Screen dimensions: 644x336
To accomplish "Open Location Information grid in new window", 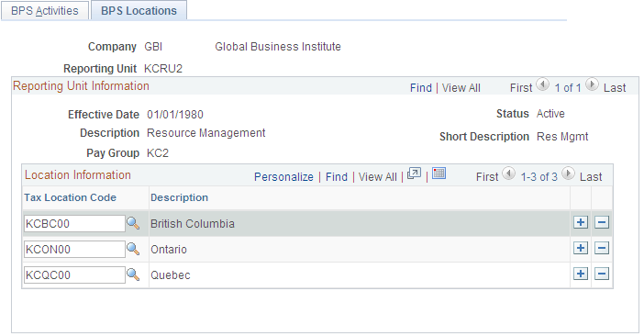I will coord(414,174).
